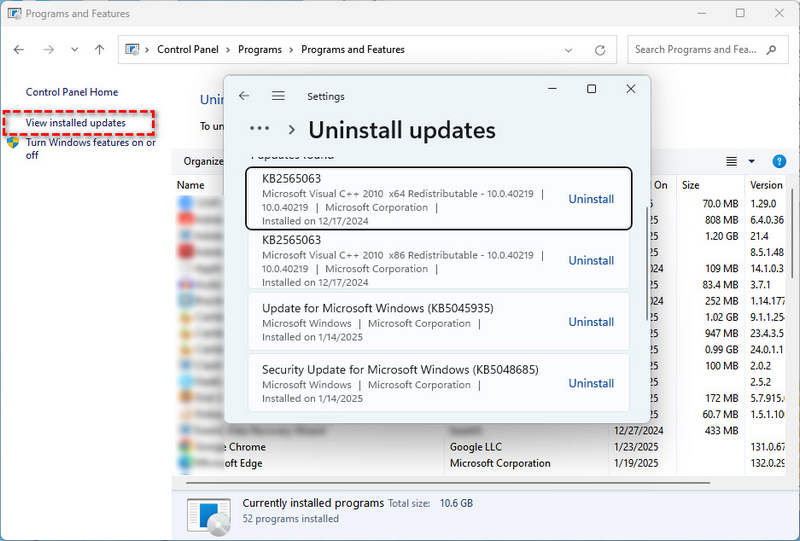
Task: Click the programs list horizontal scrollbar
Action: point(448,482)
